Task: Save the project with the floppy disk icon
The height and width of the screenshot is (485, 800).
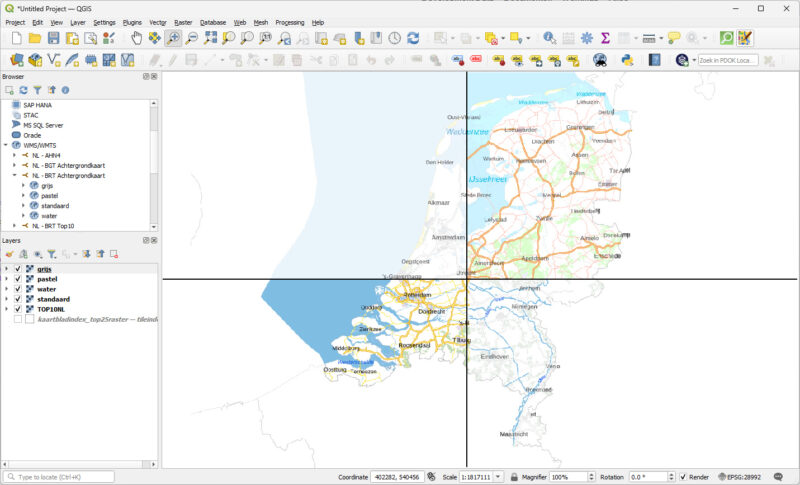Action: click(x=54, y=38)
